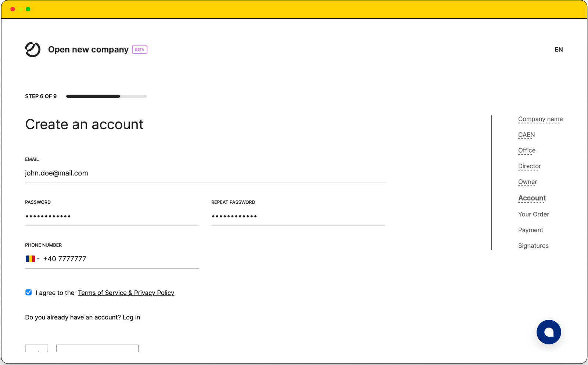The height and width of the screenshot is (365, 588).
Task: Open Your Order step
Action: 533,214
